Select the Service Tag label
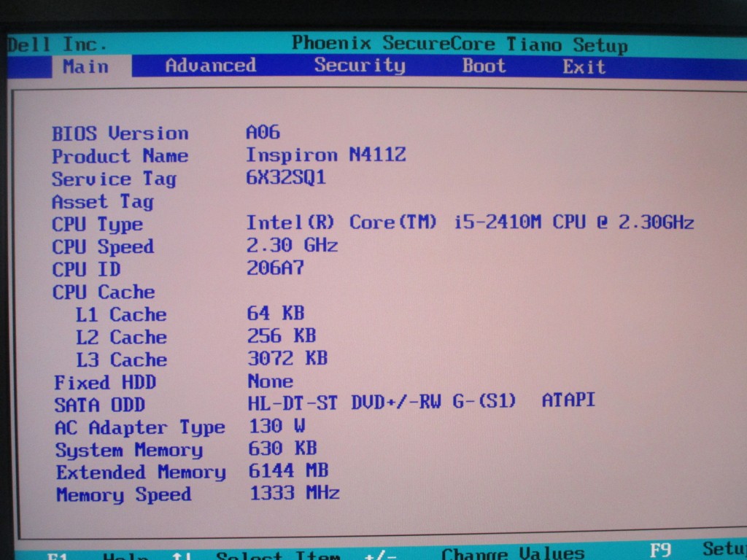The height and width of the screenshot is (560, 747). pyautogui.click(x=115, y=179)
